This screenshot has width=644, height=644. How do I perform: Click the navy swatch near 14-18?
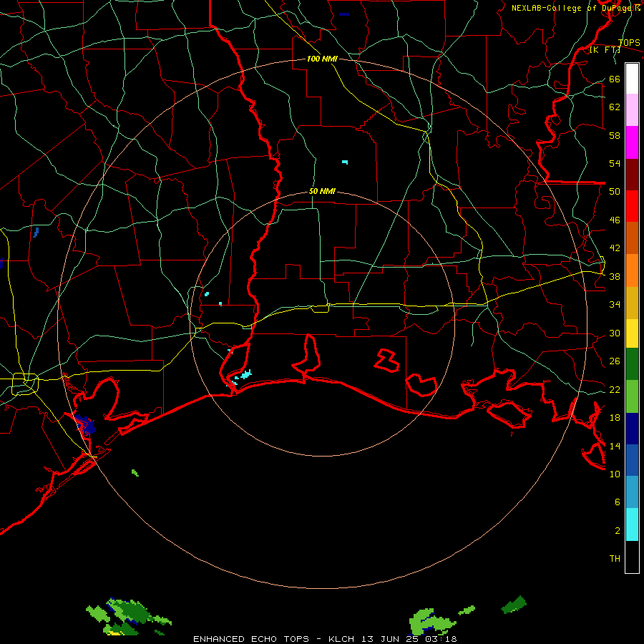click(x=632, y=429)
